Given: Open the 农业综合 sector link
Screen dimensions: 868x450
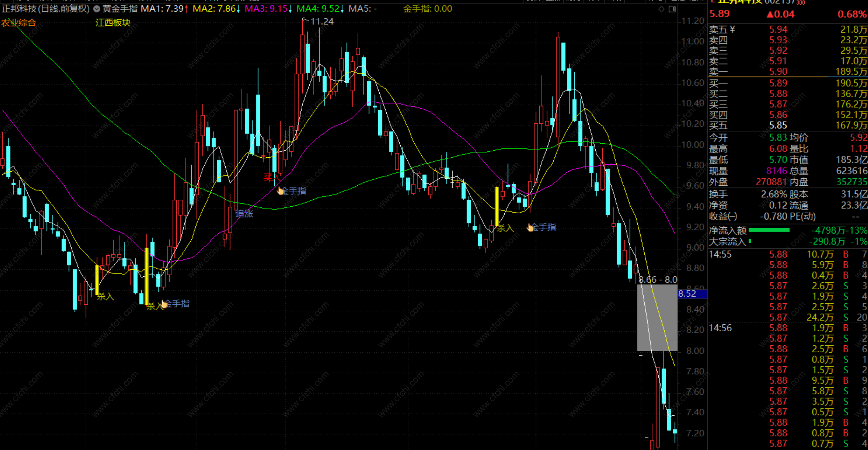Looking at the screenshot, I should coord(18,23).
